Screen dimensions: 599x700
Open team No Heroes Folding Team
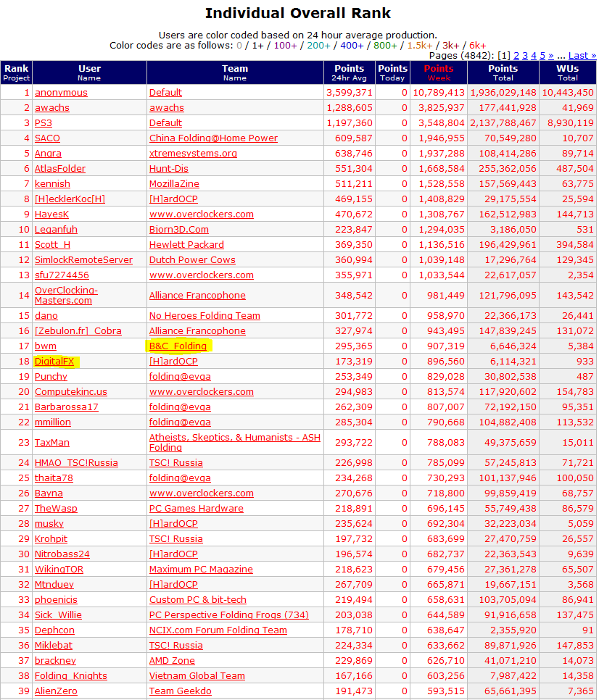tap(205, 316)
